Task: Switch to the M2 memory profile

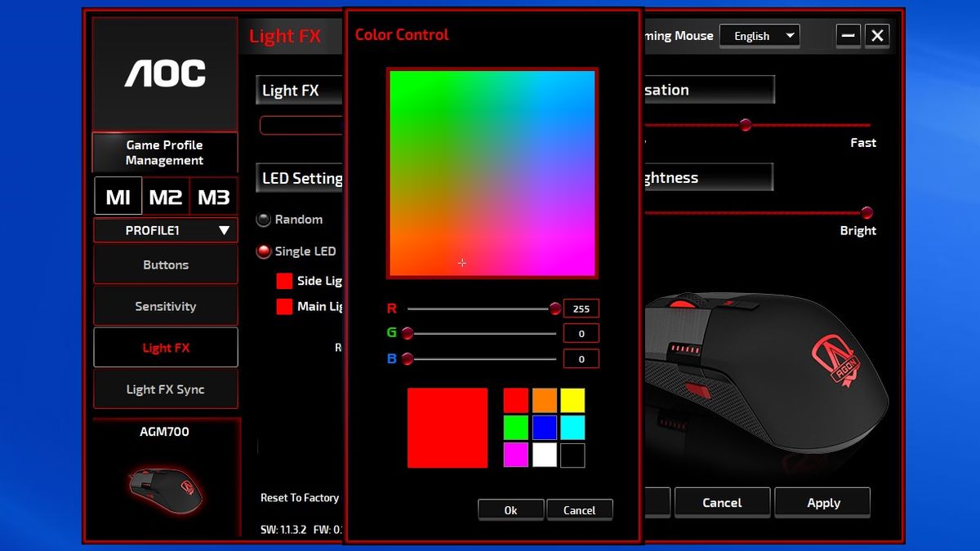Action: click(166, 197)
